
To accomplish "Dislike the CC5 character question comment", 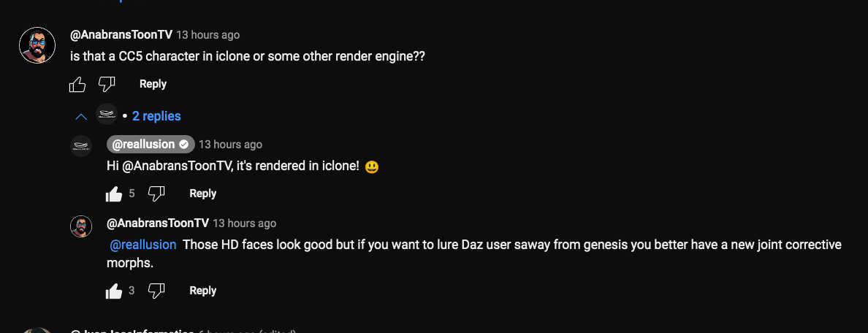I will pos(106,84).
